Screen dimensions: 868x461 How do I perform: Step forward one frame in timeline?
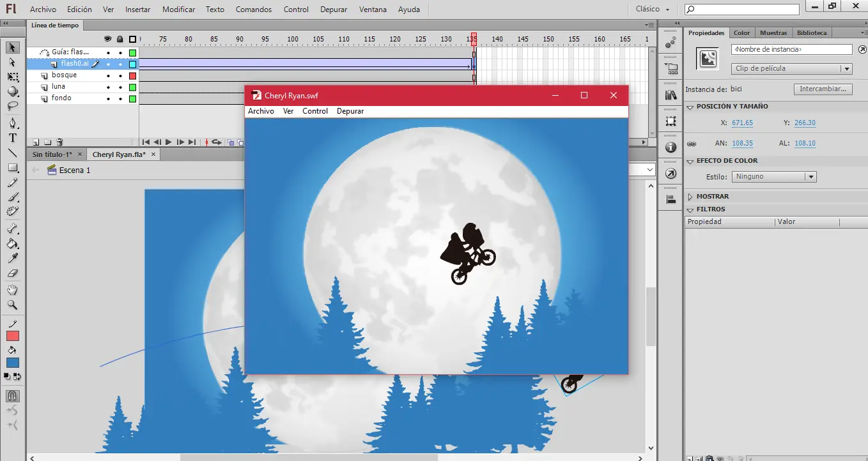180,142
